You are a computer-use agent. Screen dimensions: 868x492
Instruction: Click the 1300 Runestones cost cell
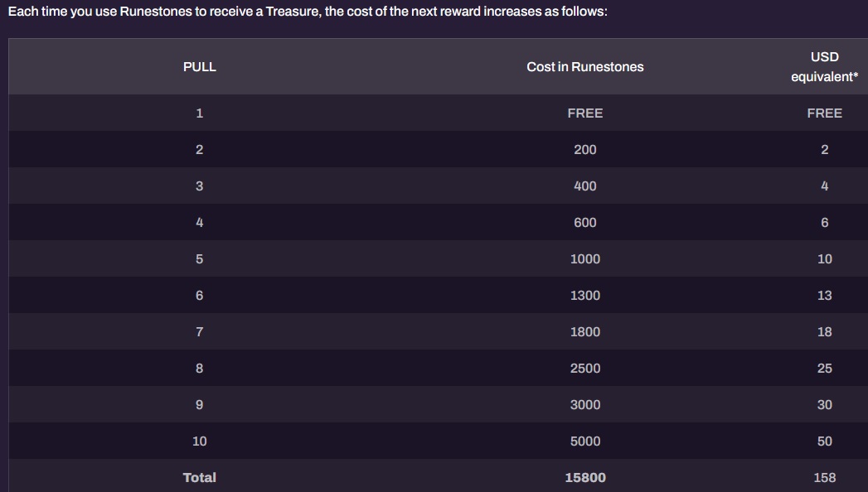coord(585,296)
